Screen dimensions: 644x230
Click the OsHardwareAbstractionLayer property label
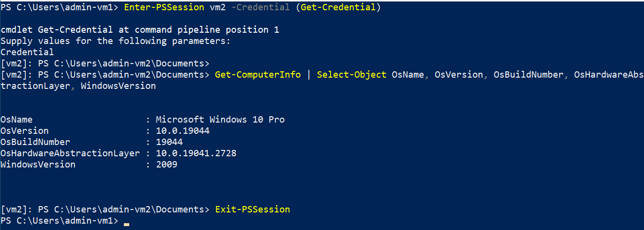[x=70, y=153]
